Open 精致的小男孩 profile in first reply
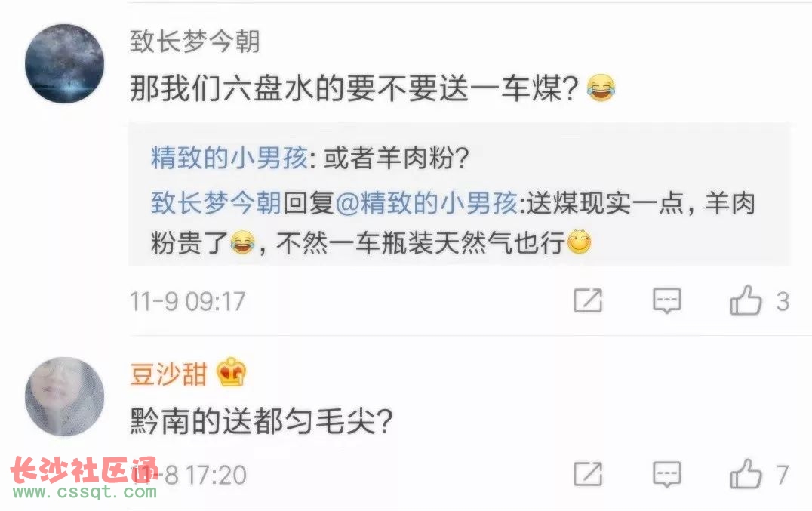The width and height of the screenshot is (812, 511). click(230, 158)
